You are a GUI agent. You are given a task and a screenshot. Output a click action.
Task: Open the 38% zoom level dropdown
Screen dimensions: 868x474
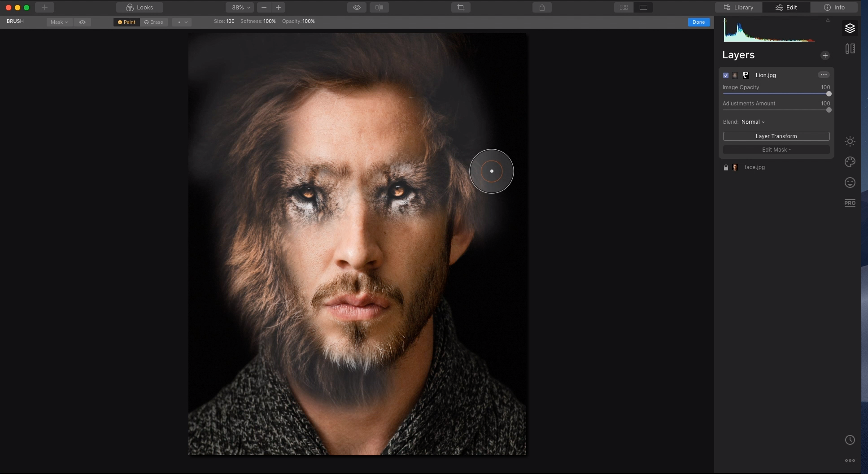coord(240,7)
